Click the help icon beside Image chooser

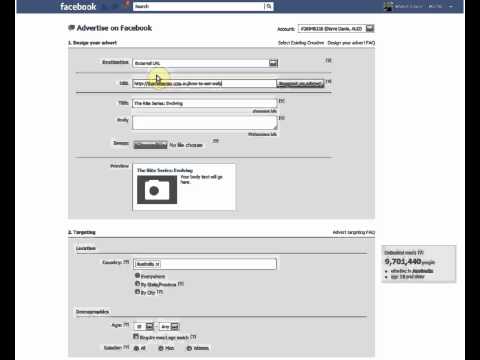click(216, 141)
